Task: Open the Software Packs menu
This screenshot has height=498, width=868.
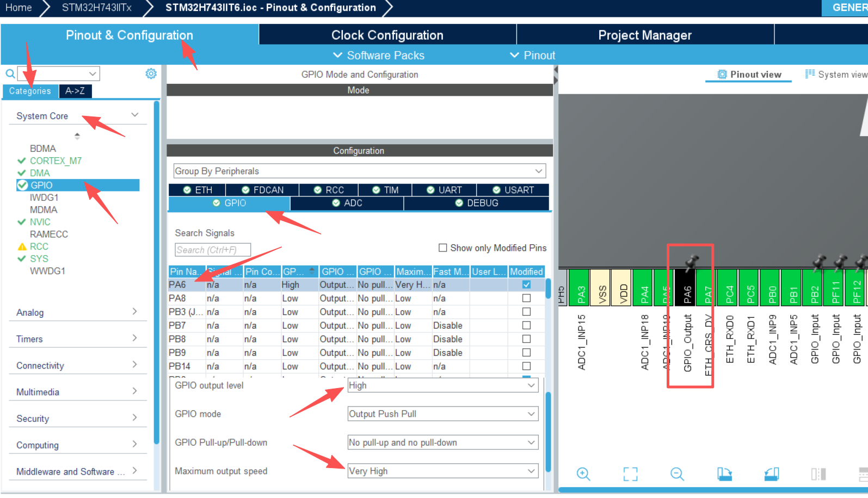Action: click(x=379, y=56)
